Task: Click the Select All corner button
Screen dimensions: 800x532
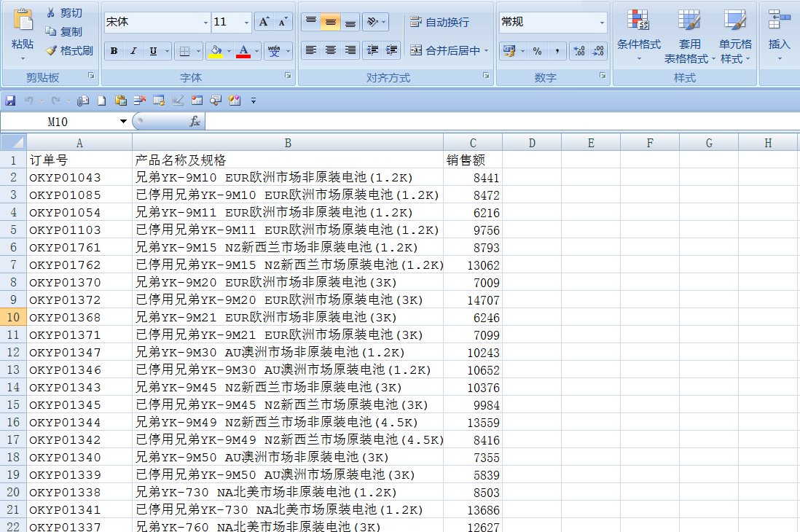Action: point(13,142)
